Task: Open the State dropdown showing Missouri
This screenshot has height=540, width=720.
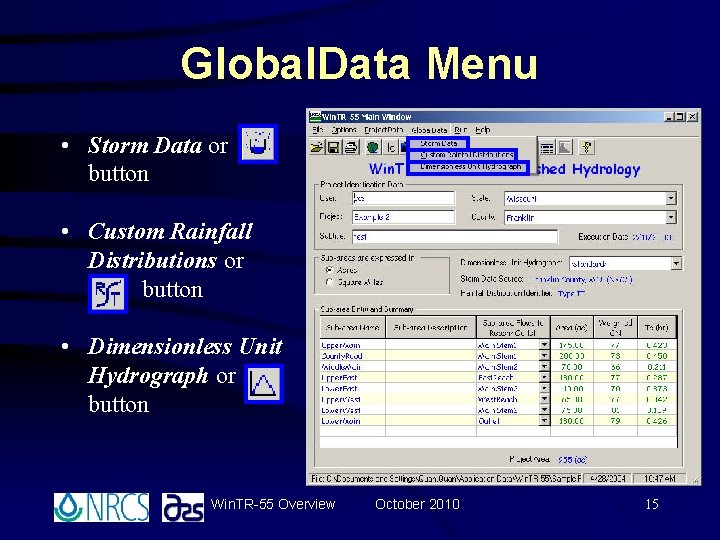Action: [x=671, y=199]
